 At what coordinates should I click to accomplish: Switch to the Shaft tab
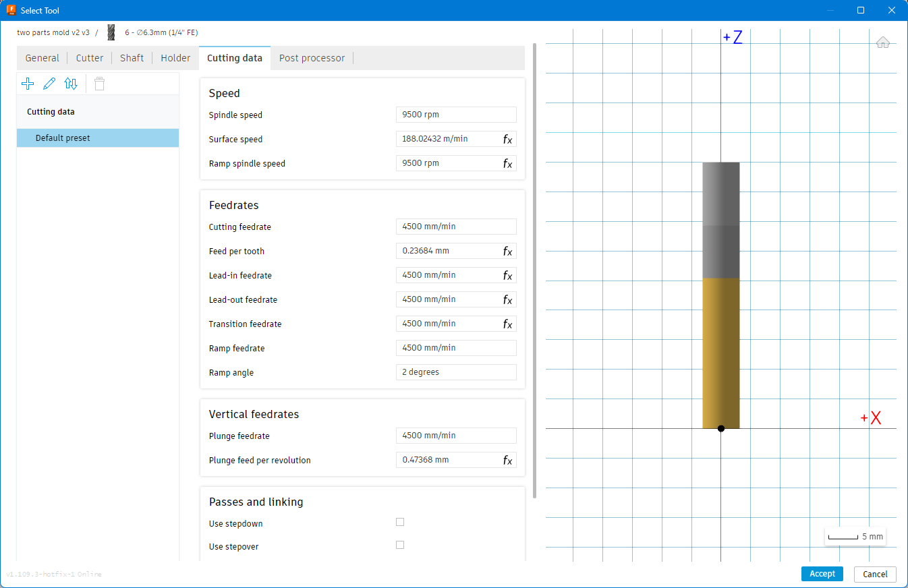click(x=132, y=58)
